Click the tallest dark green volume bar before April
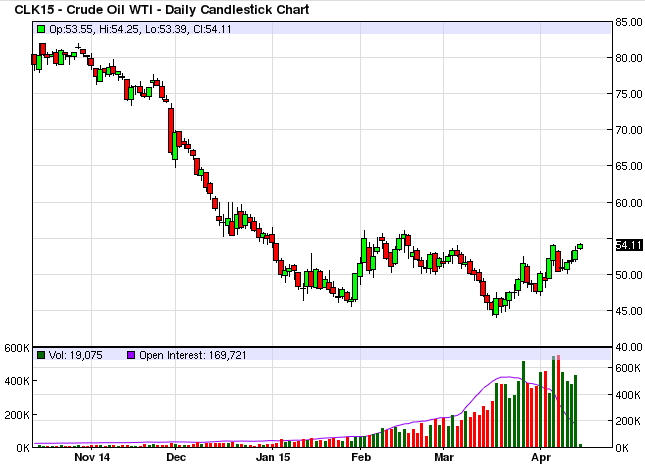The image size is (645, 467). click(x=524, y=404)
